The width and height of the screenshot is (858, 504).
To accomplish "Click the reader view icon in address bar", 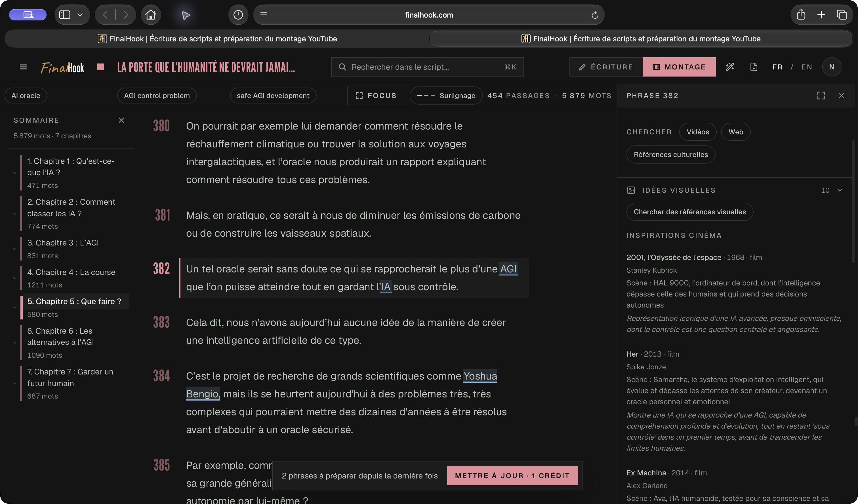I will tap(264, 15).
